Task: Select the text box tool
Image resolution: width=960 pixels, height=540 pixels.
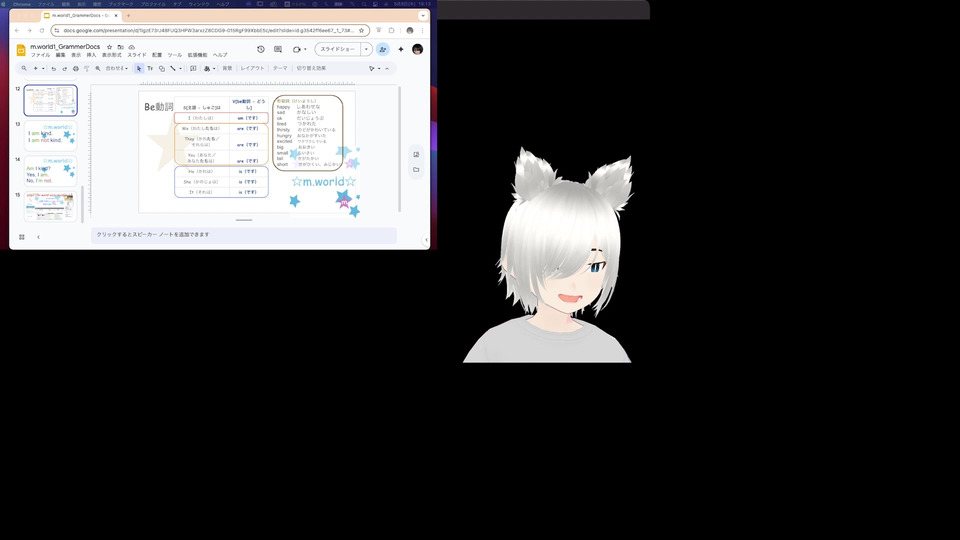Action: [x=150, y=69]
